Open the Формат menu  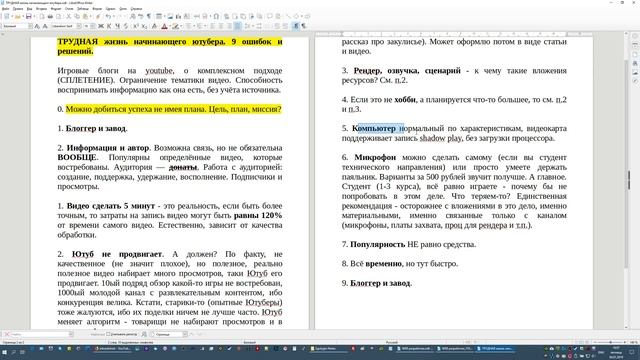pos(56,9)
